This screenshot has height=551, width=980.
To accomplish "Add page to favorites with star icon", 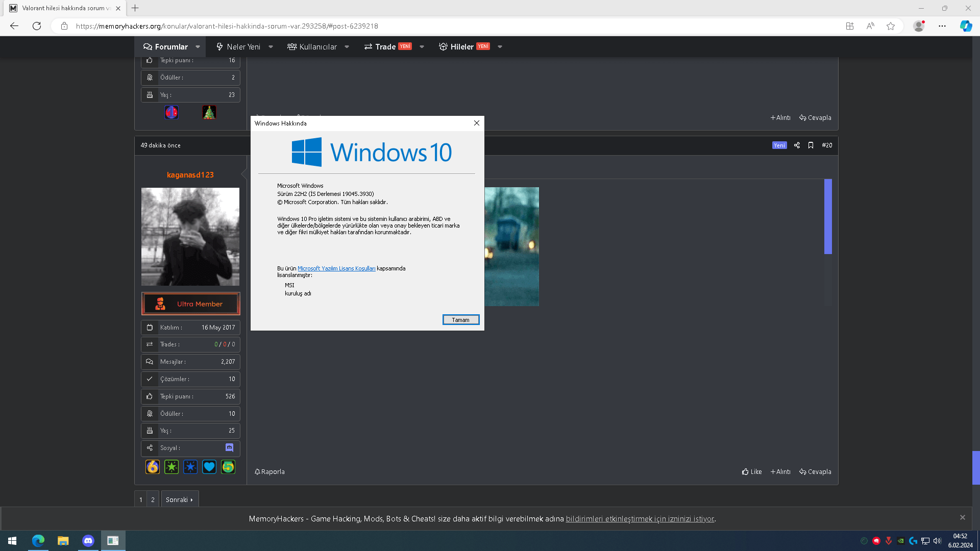I will (x=891, y=26).
